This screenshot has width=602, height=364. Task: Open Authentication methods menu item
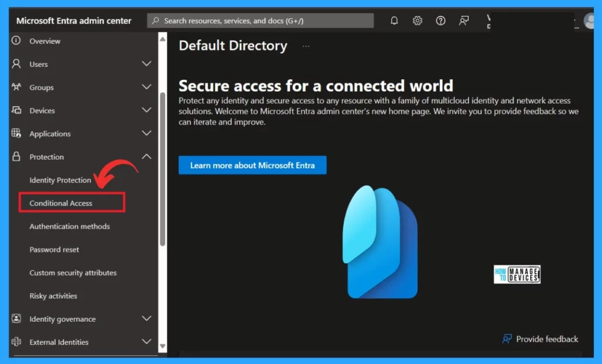(x=69, y=226)
